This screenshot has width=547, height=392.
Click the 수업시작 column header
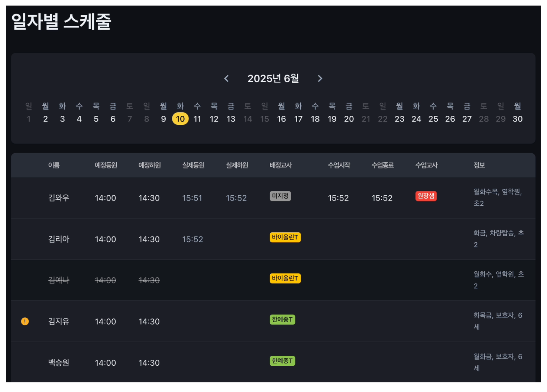(339, 165)
